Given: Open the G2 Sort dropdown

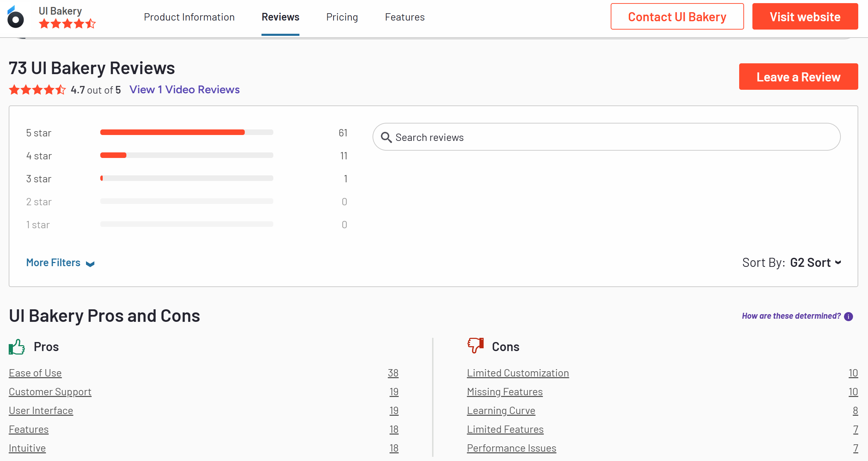Looking at the screenshot, I should click(816, 263).
